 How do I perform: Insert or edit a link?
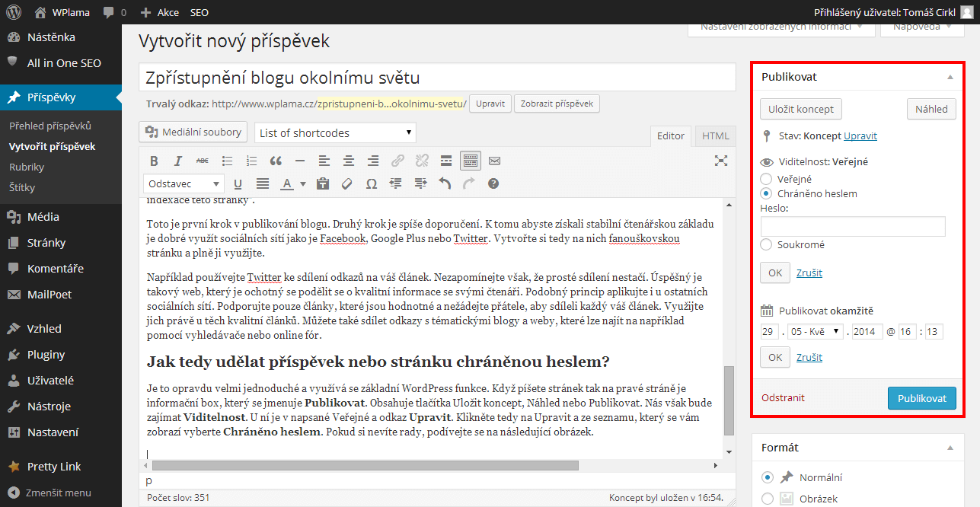(x=397, y=161)
